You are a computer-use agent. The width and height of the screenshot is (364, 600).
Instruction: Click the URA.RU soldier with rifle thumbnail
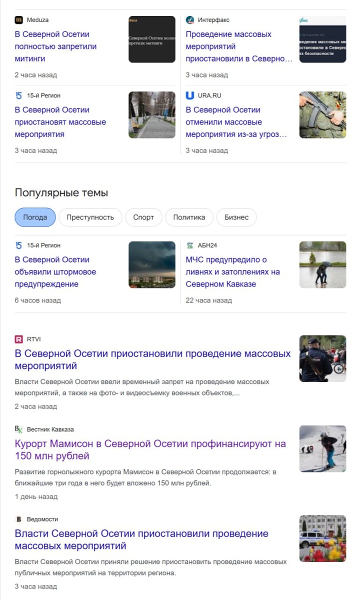point(322,114)
